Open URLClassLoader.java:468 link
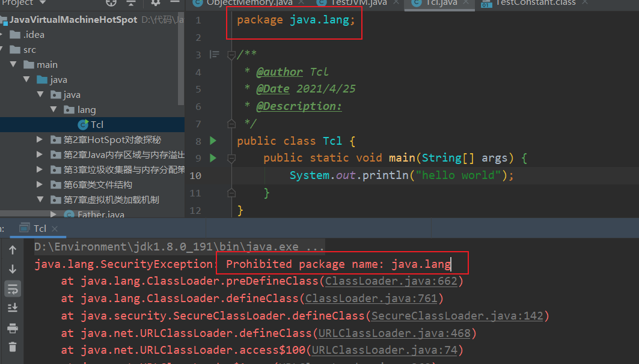Viewport: 639px width, 364px height. [x=394, y=333]
